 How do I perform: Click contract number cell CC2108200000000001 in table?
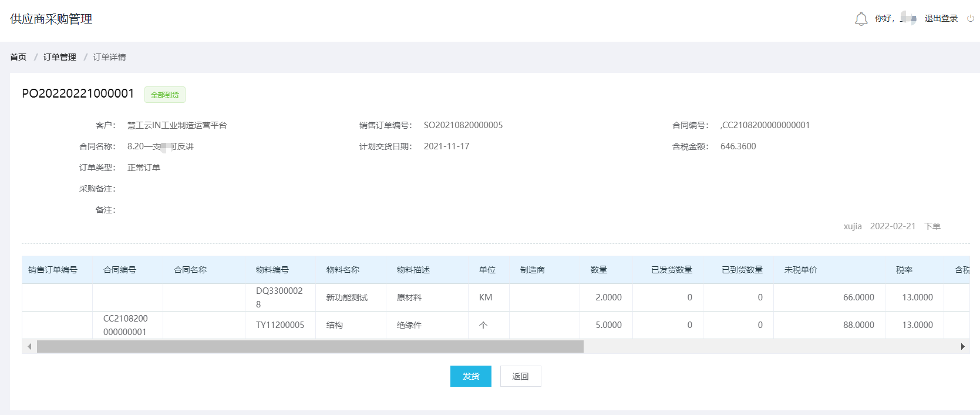coord(126,325)
